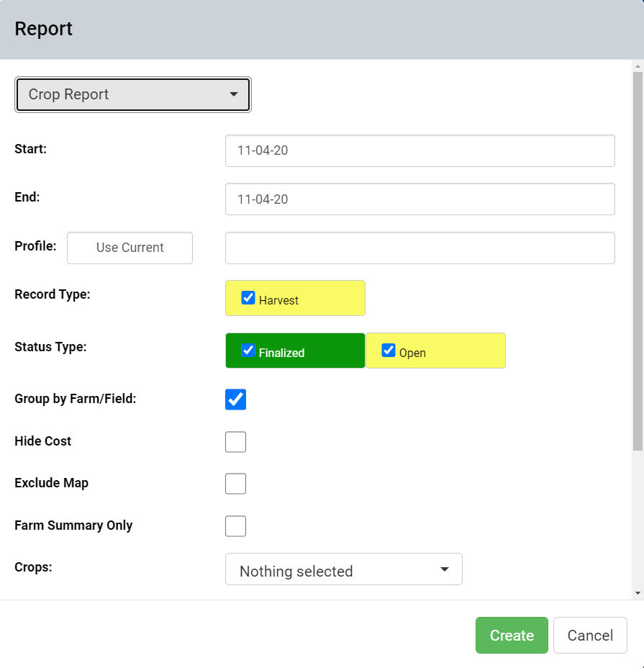Enable the Farm Summary Only checkbox
This screenshot has width=644, height=668.
tap(235, 526)
